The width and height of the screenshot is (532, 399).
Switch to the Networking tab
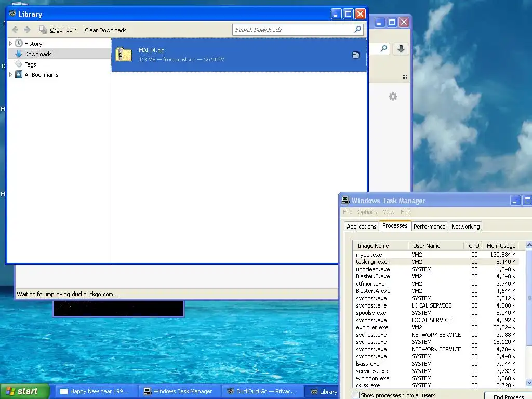465,227
